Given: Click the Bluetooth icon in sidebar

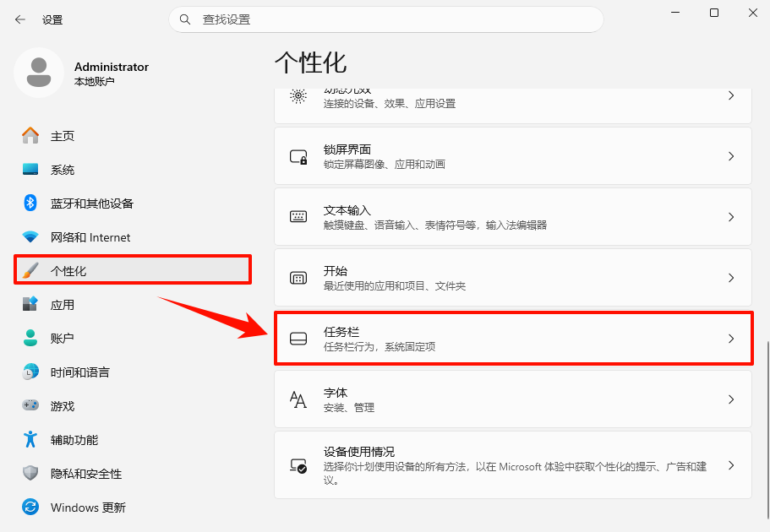Looking at the screenshot, I should coord(30,203).
